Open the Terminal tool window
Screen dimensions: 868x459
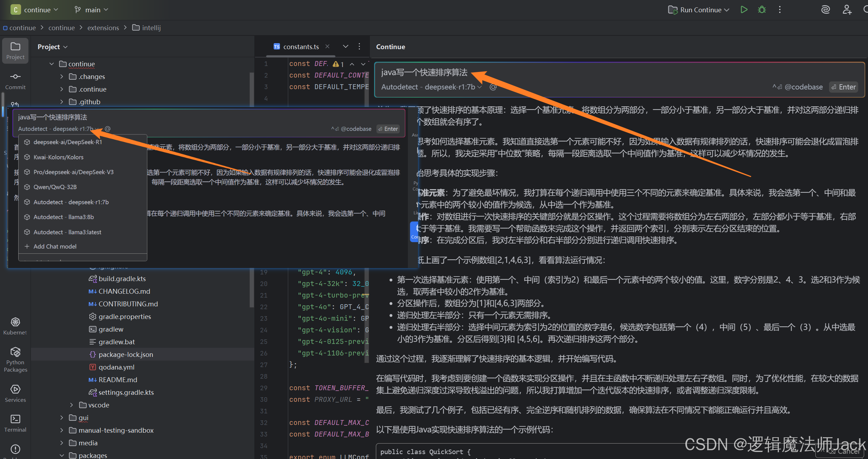click(15, 423)
